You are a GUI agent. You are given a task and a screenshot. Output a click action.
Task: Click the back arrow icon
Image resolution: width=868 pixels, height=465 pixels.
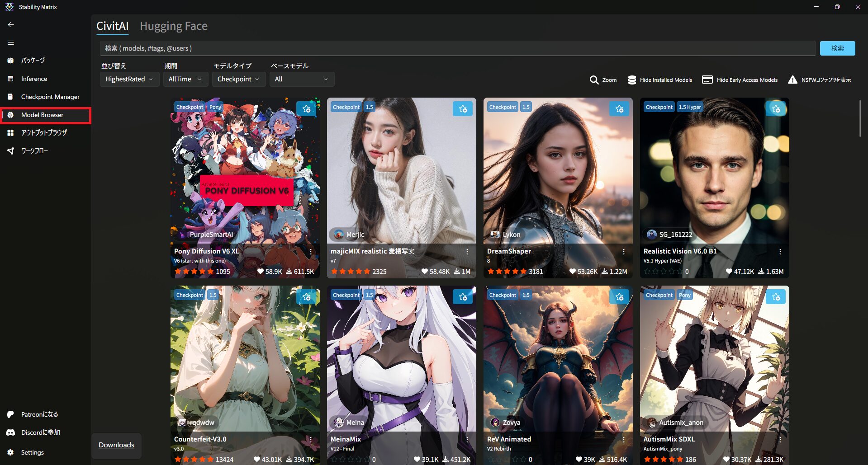click(11, 25)
